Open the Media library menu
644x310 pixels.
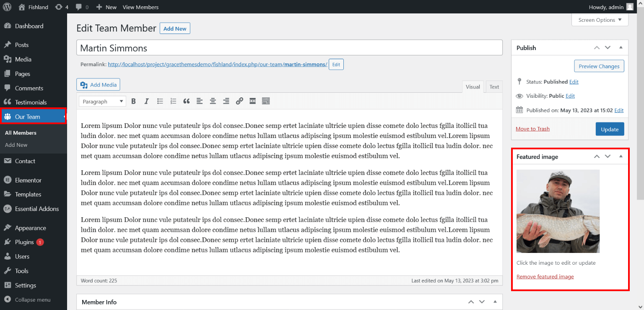[34, 59]
